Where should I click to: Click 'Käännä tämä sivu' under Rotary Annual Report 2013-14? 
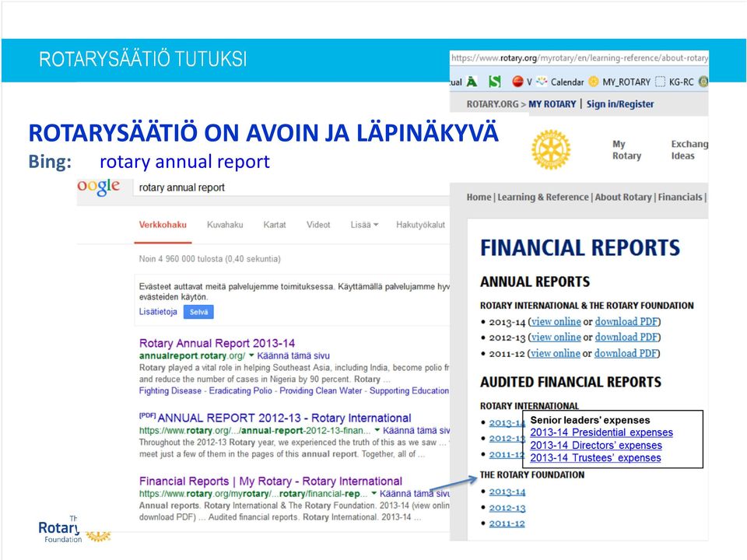point(293,355)
